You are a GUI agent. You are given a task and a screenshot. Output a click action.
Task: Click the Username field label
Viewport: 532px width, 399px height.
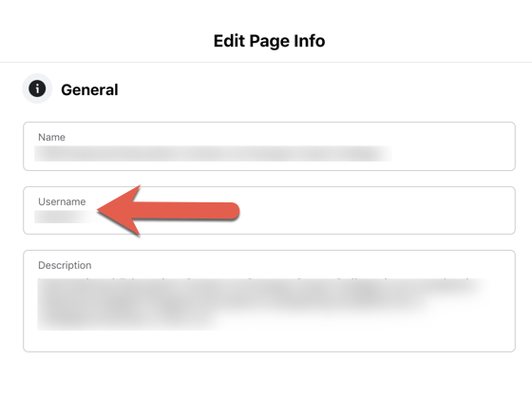(62, 201)
